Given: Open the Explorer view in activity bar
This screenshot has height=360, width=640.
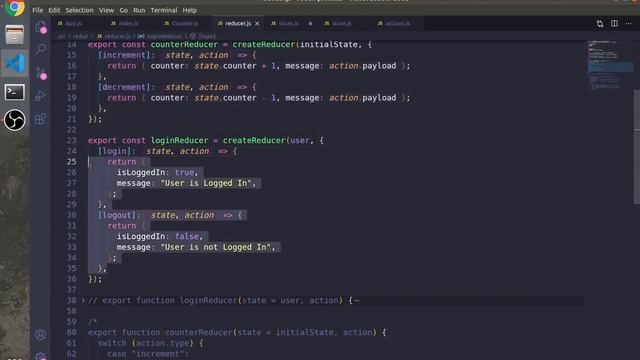Looking at the screenshot, I should coord(40,27).
